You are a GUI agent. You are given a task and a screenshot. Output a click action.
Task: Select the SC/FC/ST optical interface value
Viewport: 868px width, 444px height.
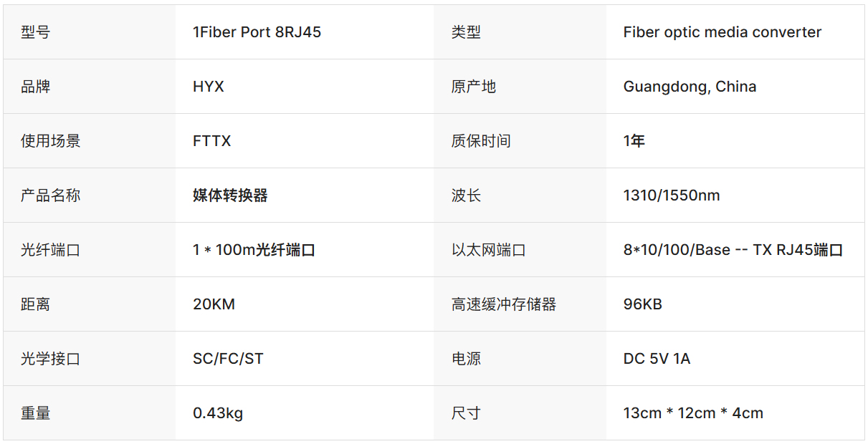click(x=228, y=359)
